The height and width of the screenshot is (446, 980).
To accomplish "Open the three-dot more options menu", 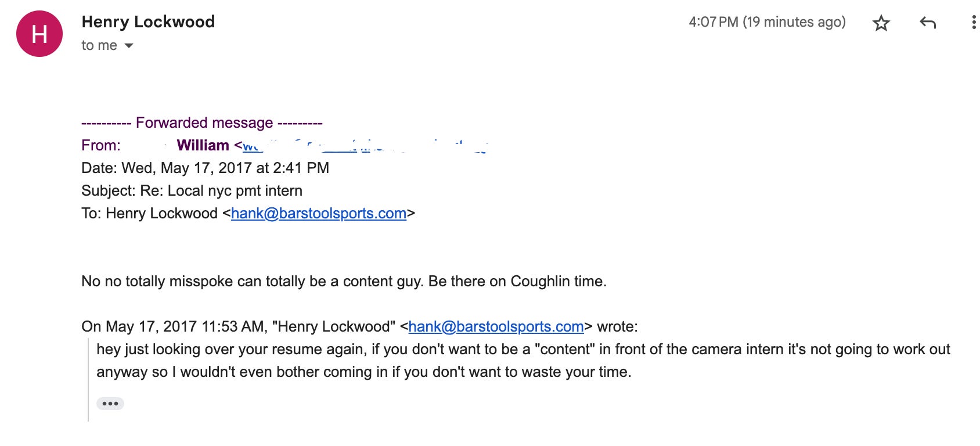I will [x=973, y=23].
